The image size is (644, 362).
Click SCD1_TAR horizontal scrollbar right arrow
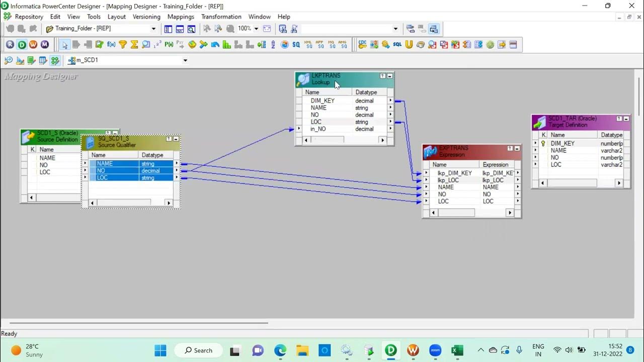(x=619, y=184)
